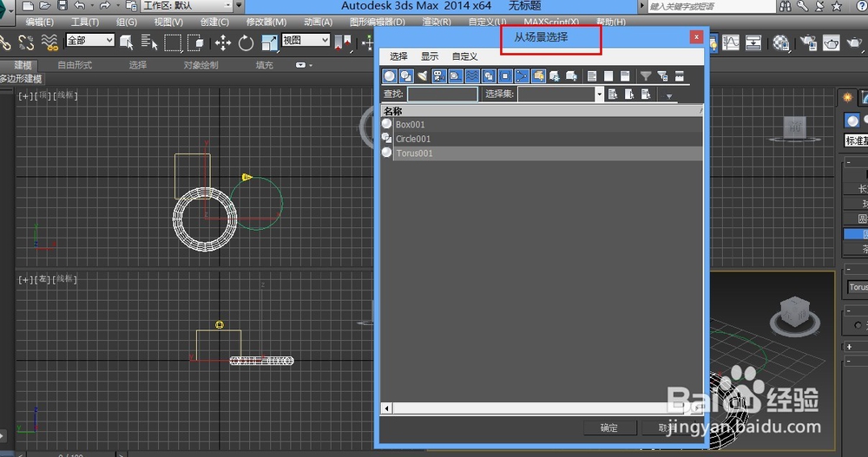Open 全部 selection filter dropdown
The height and width of the screenshot is (457, 868).
click(x=90, y=41)
